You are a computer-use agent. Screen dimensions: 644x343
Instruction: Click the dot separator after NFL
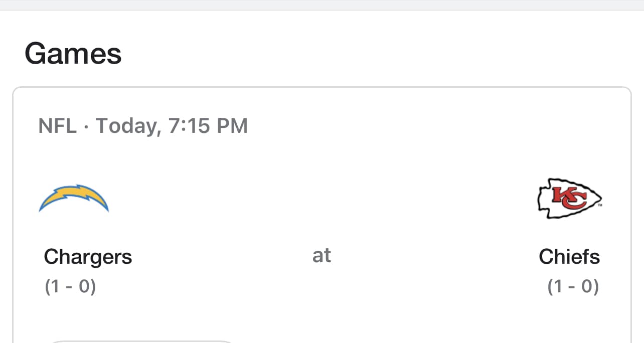(x=86, y=126)
